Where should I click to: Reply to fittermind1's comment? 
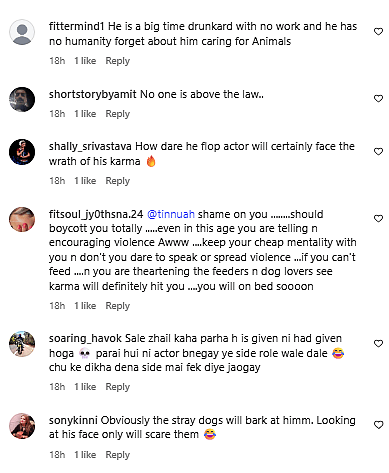(117, 61)
